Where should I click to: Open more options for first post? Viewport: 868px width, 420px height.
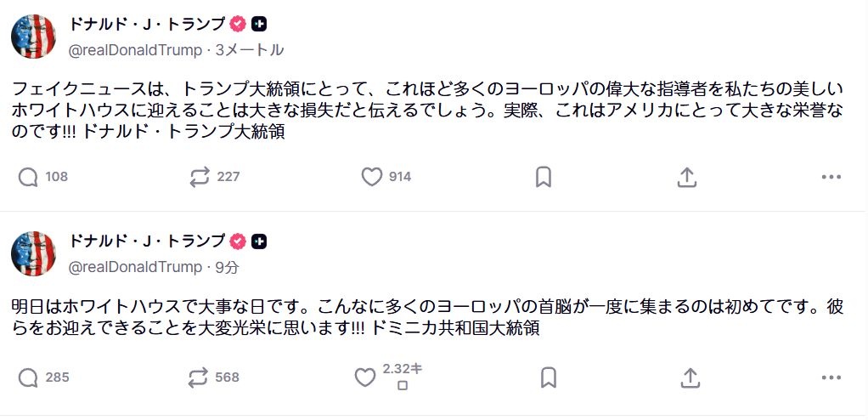tap(831, 177)
